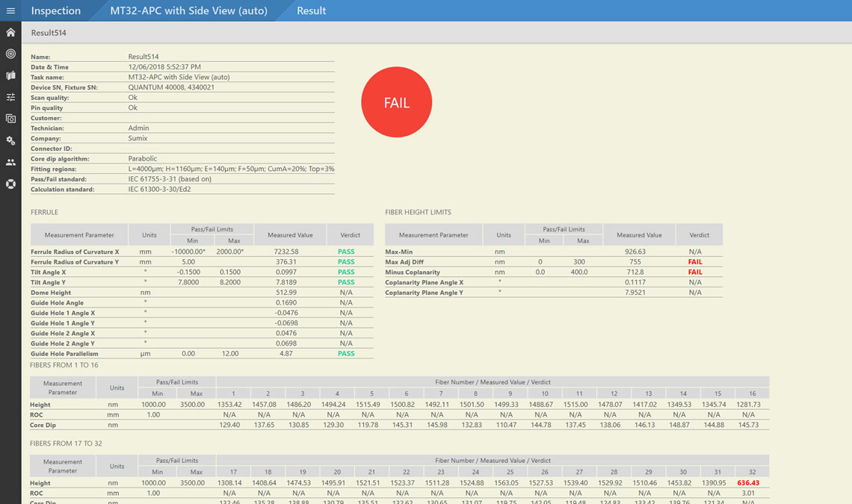Select fiber 1 height value 1353.42
The width and height of the screenshot is (852, 504).
pos(229,405)
